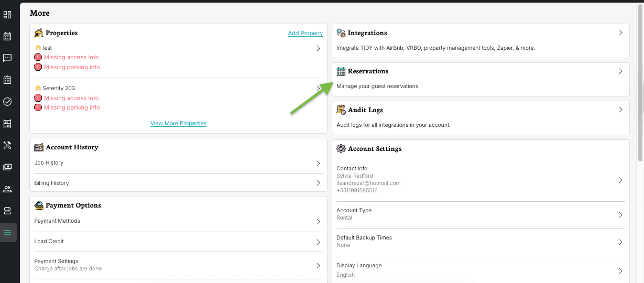Click the hamburger More menu icon
Screen dimensions: 644x283
[x=7, y=233]
